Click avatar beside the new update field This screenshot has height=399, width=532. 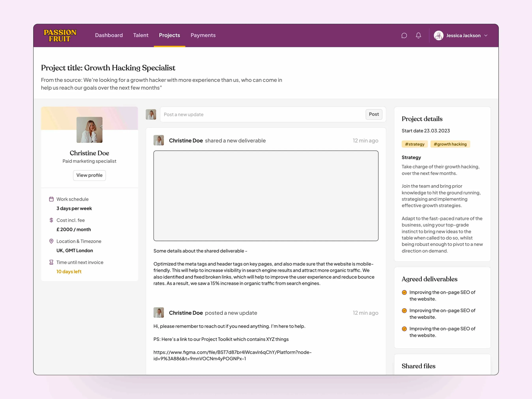tap(151, 114)
